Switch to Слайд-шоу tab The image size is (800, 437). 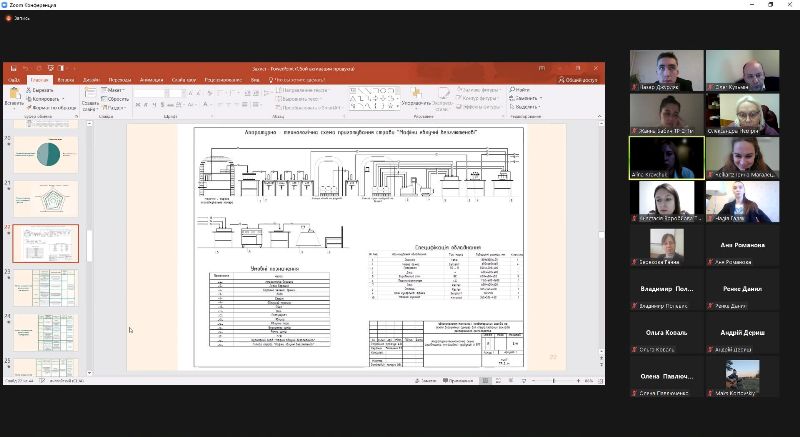184,80
